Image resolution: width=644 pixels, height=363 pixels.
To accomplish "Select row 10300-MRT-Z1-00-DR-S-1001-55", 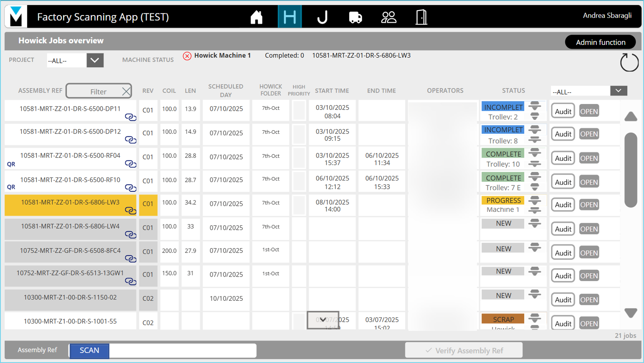I will pyautogui.click(x=70, y=321).
